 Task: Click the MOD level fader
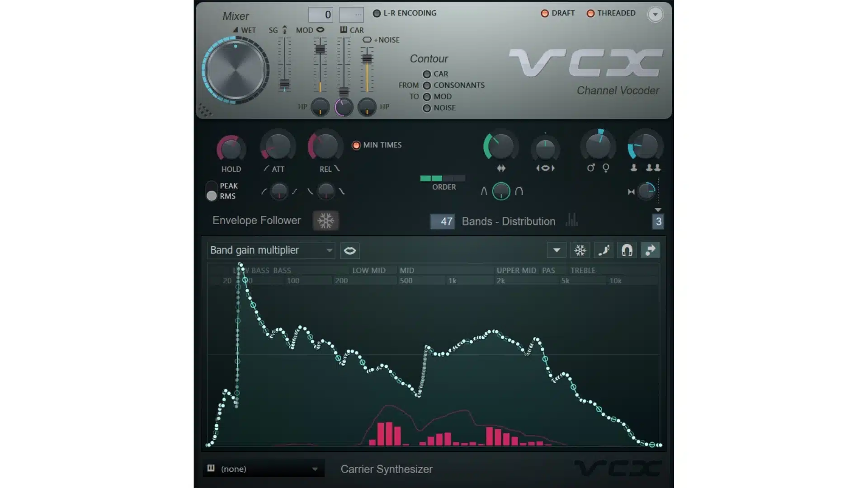click(320, 49)
